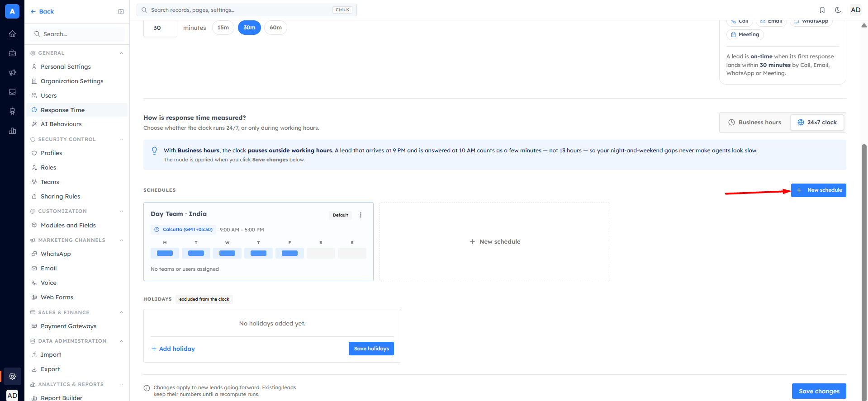Toggle Friday in Day Team schedule
This screenshot has width=868, height=401.
pyautogui.click(x=289, y=253)
